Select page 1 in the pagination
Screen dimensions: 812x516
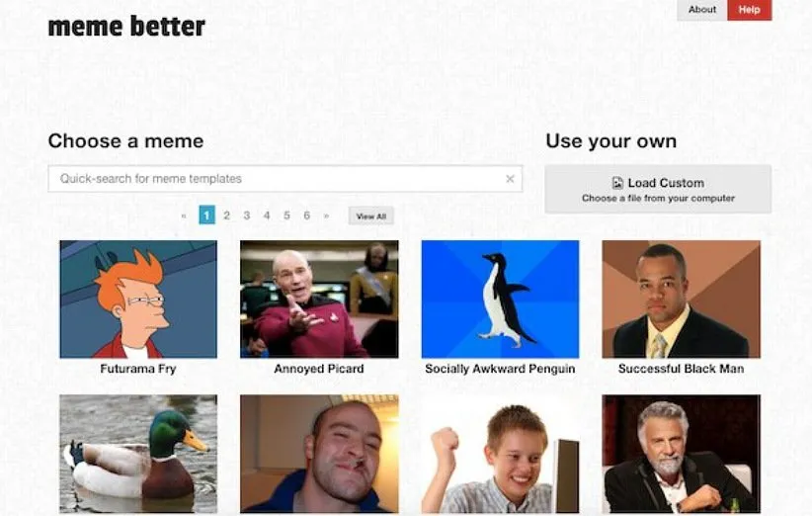click(206, 215)
